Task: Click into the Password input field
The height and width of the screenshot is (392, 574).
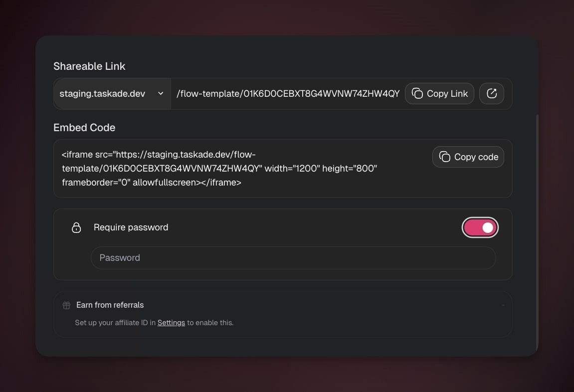Action: pyautogui.click(x=293, y=258)
